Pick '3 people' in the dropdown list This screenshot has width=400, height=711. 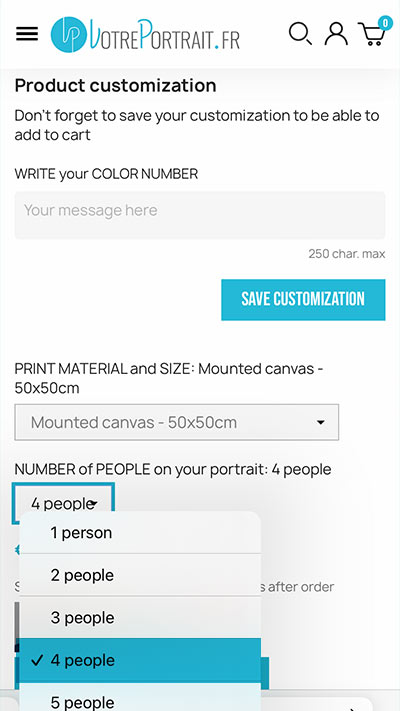click(x=140, y=618)
